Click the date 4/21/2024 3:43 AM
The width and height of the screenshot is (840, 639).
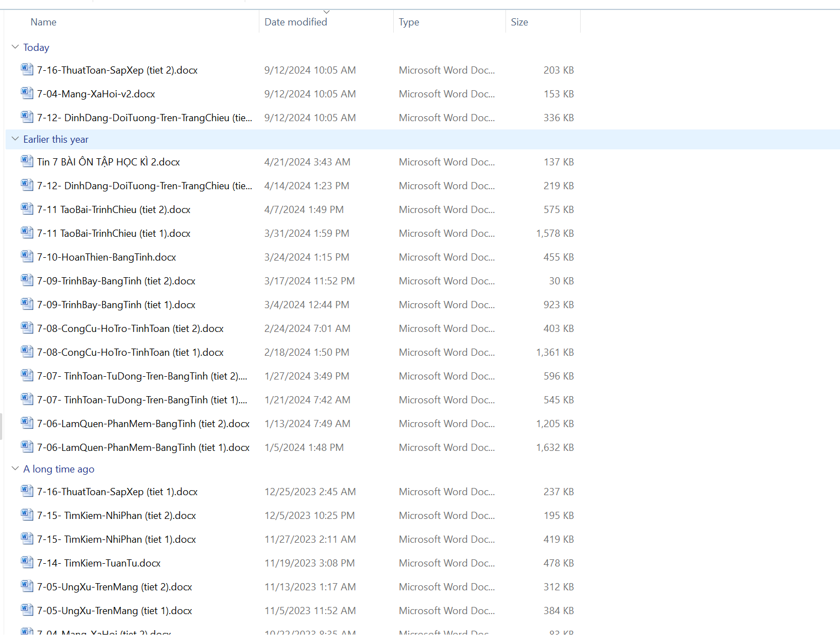[x=307, y=162]
